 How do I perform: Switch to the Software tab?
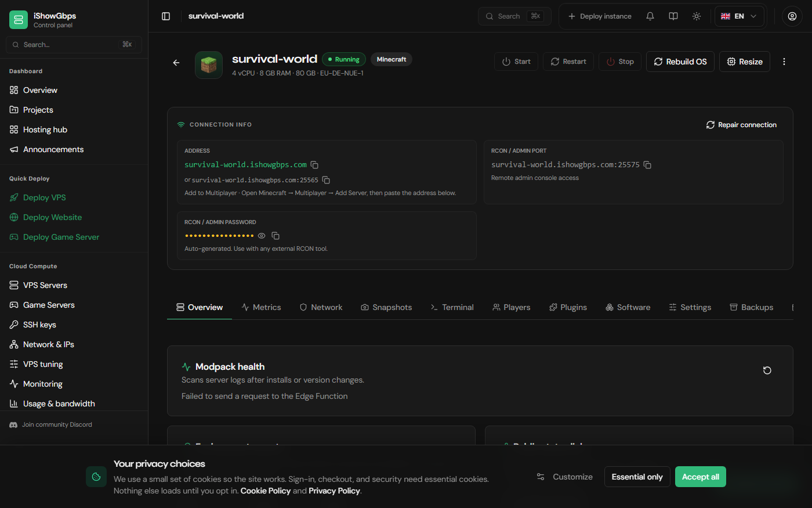click(x=628, y=307)
